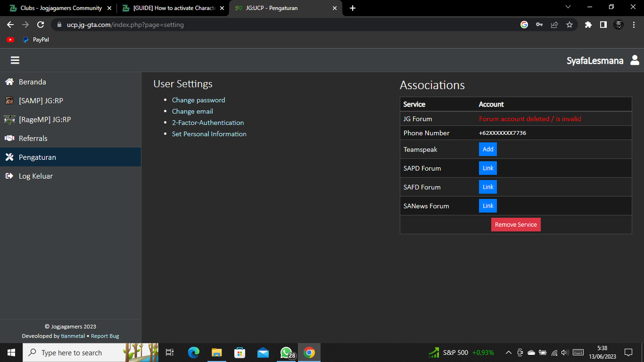Open the PayPal bookmark
This screenshot has height=362, width=644.
pyautogui.click(x=36, y=40)
